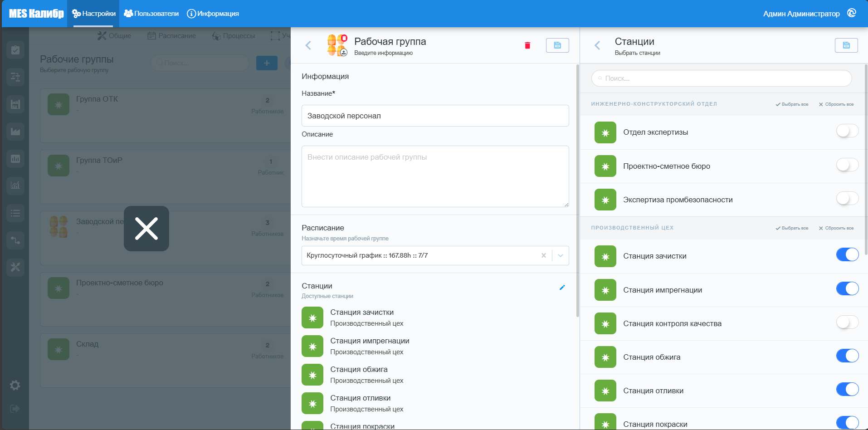
Task: Open the Информация menu
Action: pyautogui.click(x=213, y=14)
